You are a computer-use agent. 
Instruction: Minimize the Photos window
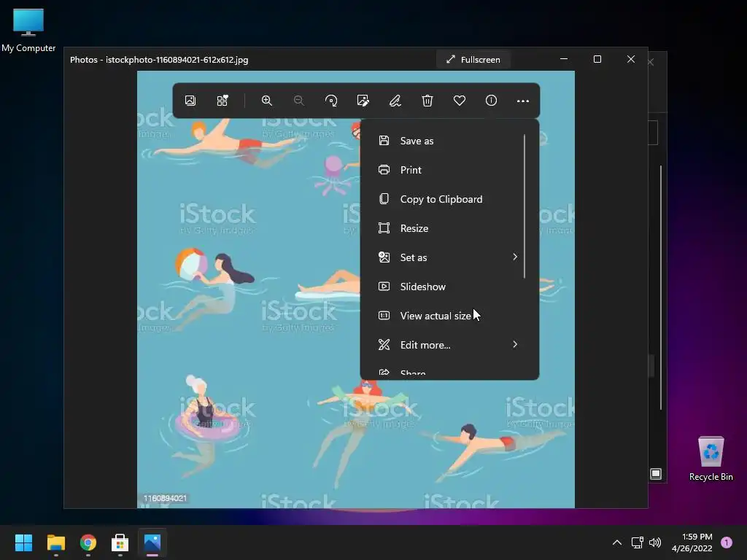point(564,59)
